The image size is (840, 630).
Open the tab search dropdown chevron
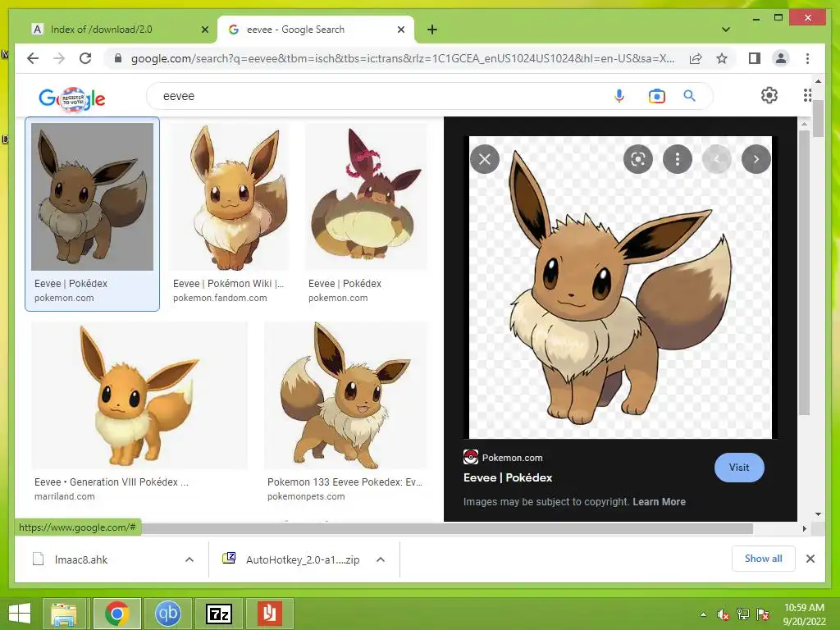(x=726, y=30)
